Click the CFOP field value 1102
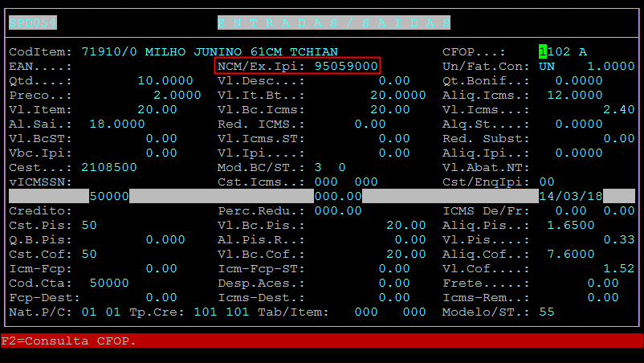Viewport: 644px width, 363px height. tap(558, 51)
